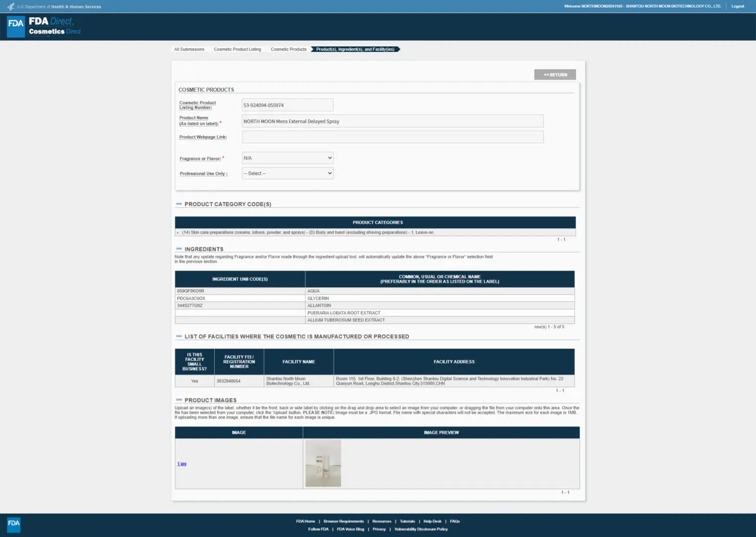Collapse the Product Category Code(s) section
This screenshot has width=756, height=537.
179,204
